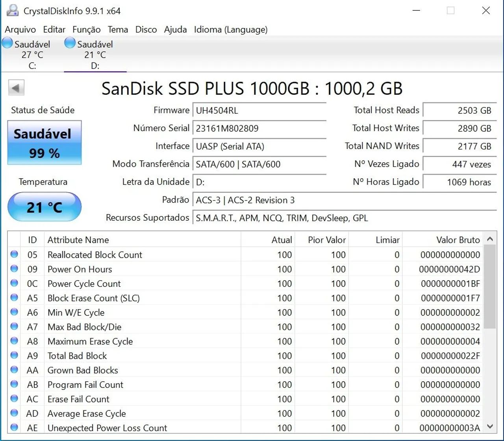Click status orb of Program Fail Count row
504x441 pixels.
[x=14, y=384]
